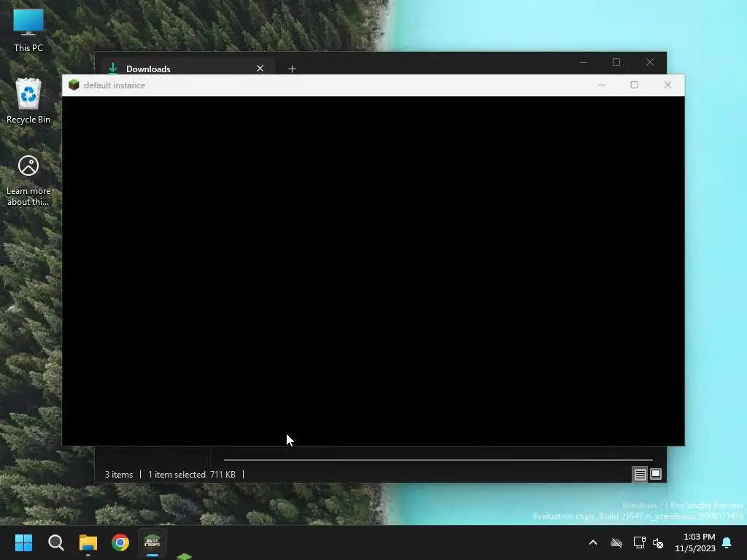The height and width of the screenshot is (560, 747).
Task: Switch File Explorer to large thumbnails view
Action: pyautogui.click(x=656, y=474)
